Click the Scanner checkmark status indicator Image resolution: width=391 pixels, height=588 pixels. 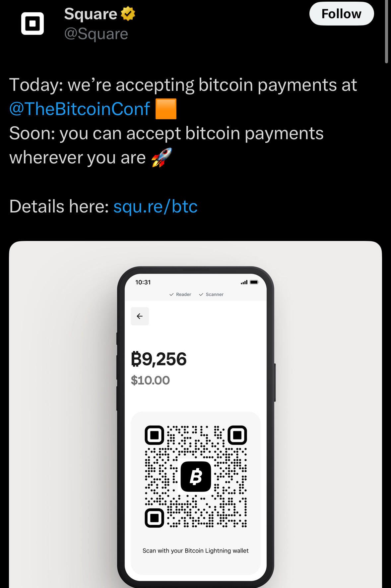[211, 294]
